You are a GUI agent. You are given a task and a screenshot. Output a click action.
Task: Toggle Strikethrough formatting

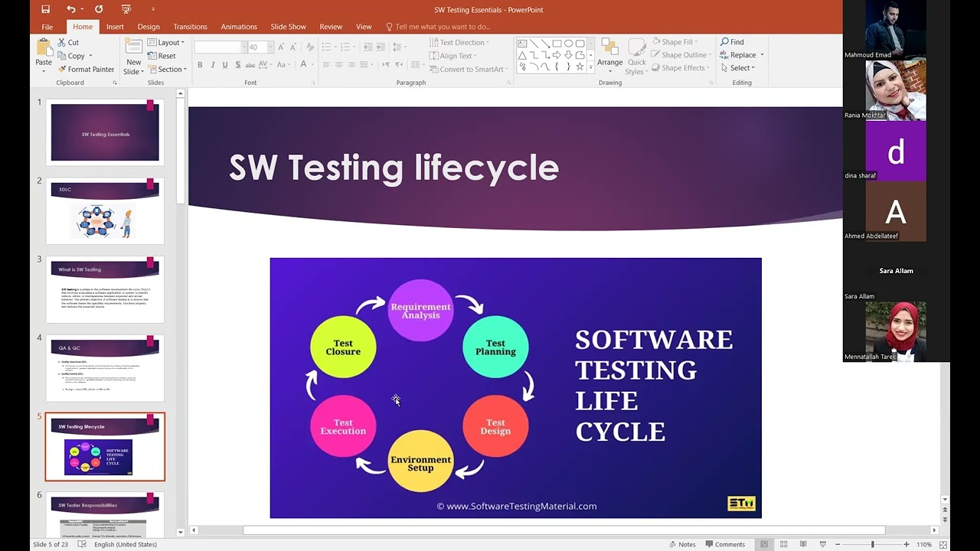coord(250,65)
